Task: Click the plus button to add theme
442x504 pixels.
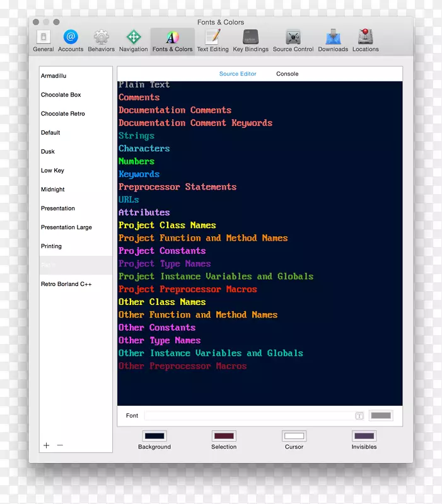Action: (x=46, y=445)
